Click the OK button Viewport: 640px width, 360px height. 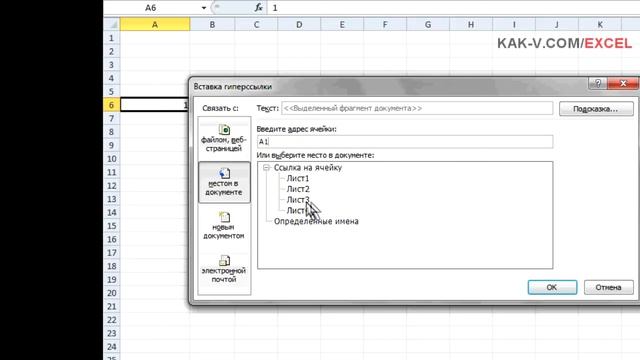tap(552, 287)
